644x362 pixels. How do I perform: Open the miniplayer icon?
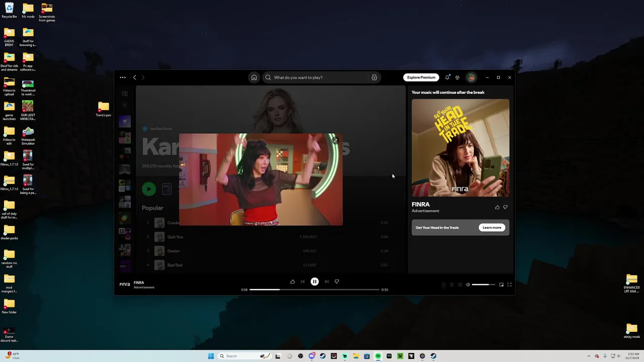[501, 285]
